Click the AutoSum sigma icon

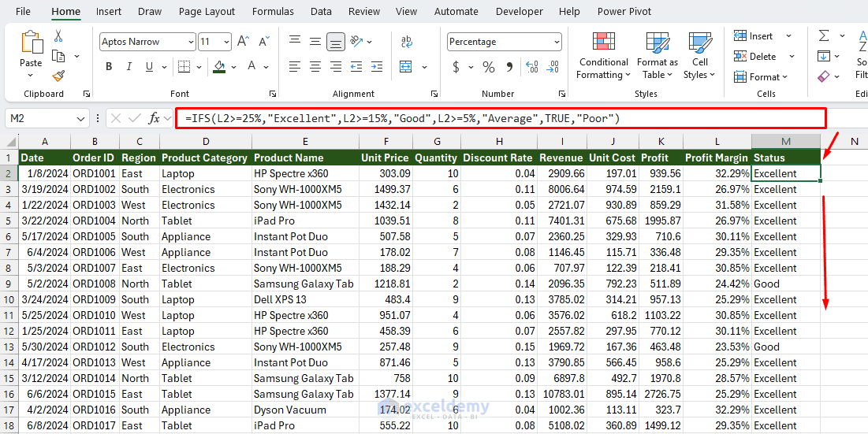(825, 36)
